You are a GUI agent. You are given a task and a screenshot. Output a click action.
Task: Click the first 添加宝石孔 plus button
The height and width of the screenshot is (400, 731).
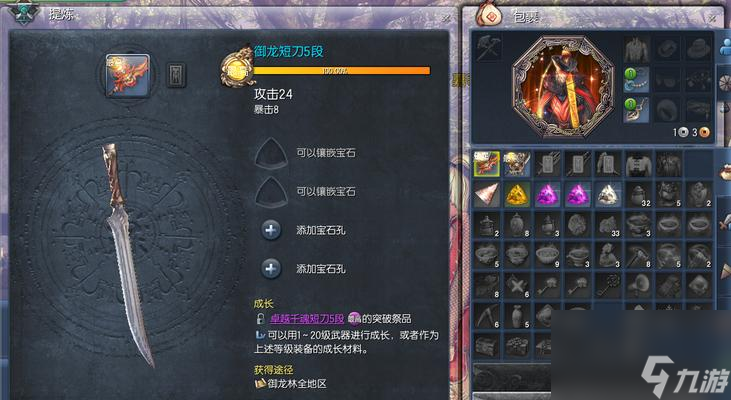(x=271, y=230)
